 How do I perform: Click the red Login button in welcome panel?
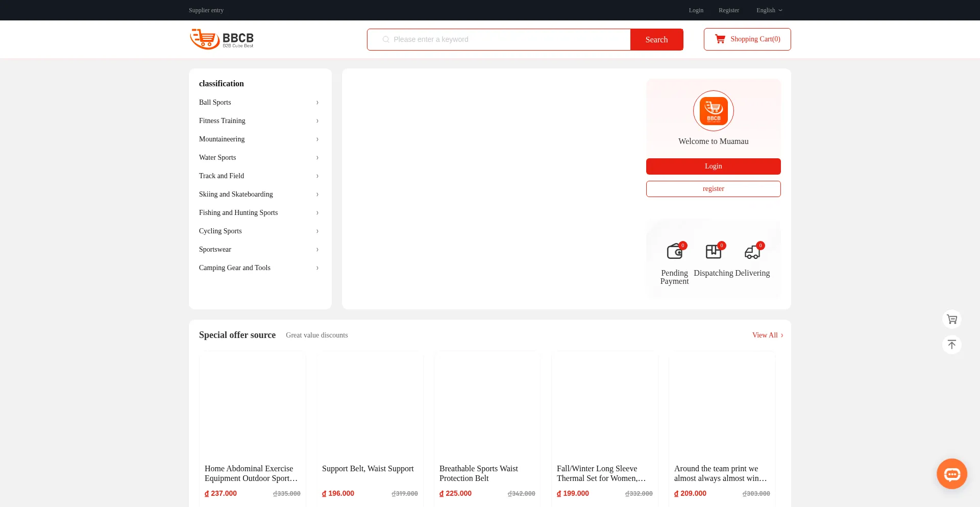coord(713,166)
